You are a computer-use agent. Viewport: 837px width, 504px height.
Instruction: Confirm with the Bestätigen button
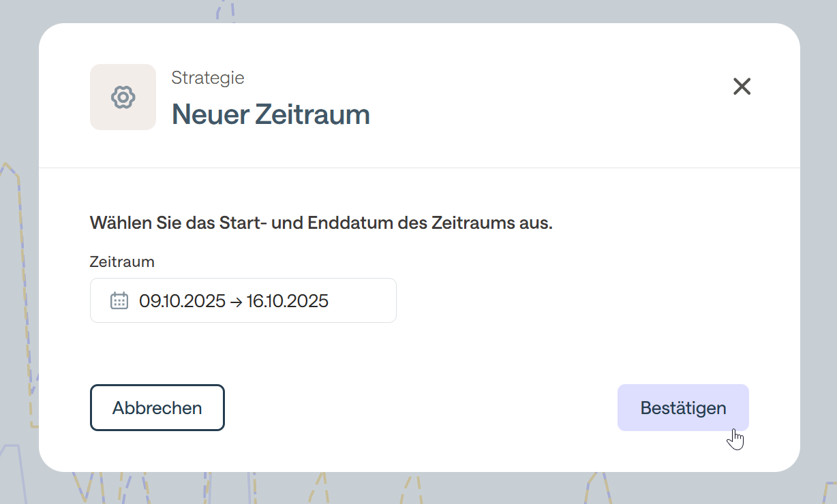point(683,408)
